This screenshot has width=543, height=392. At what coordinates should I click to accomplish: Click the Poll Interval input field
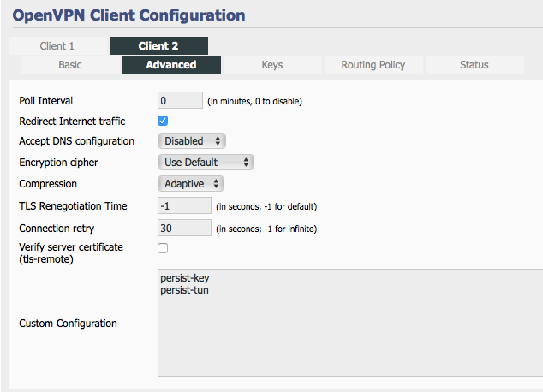pos(180,100)
